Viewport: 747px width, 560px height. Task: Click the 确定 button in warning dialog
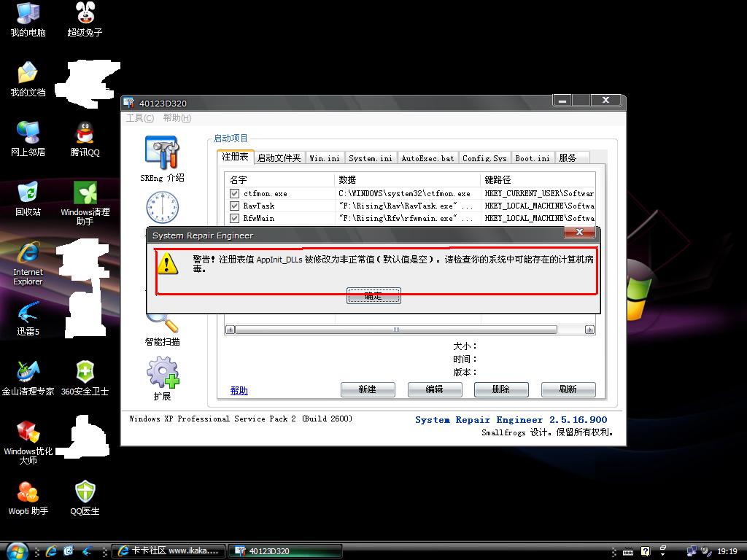click(373, 296)
